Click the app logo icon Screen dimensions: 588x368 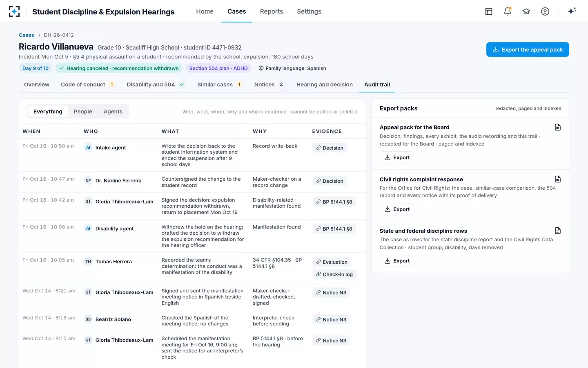(x=14, y=11)
